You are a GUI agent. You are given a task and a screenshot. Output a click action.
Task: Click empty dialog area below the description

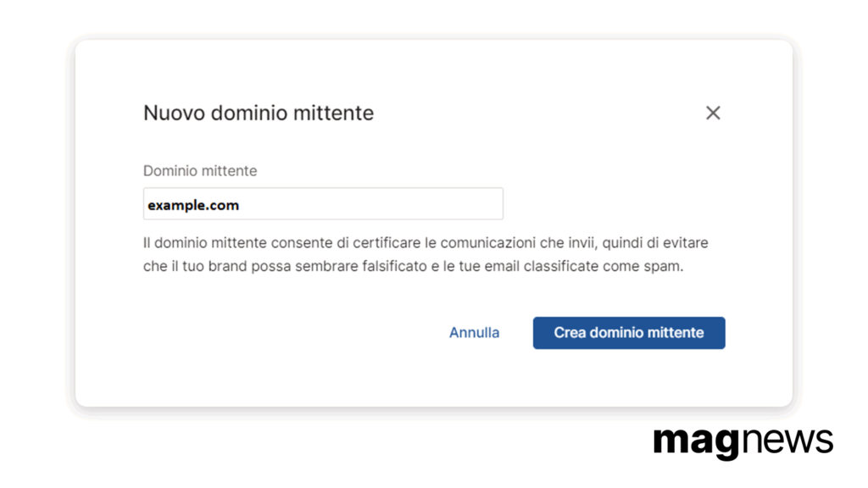(x=277, y=332)
